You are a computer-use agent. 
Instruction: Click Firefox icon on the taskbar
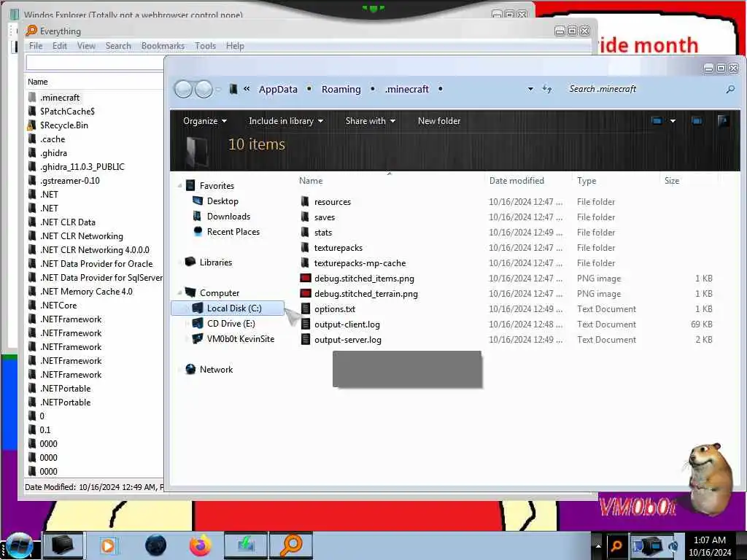201,545
